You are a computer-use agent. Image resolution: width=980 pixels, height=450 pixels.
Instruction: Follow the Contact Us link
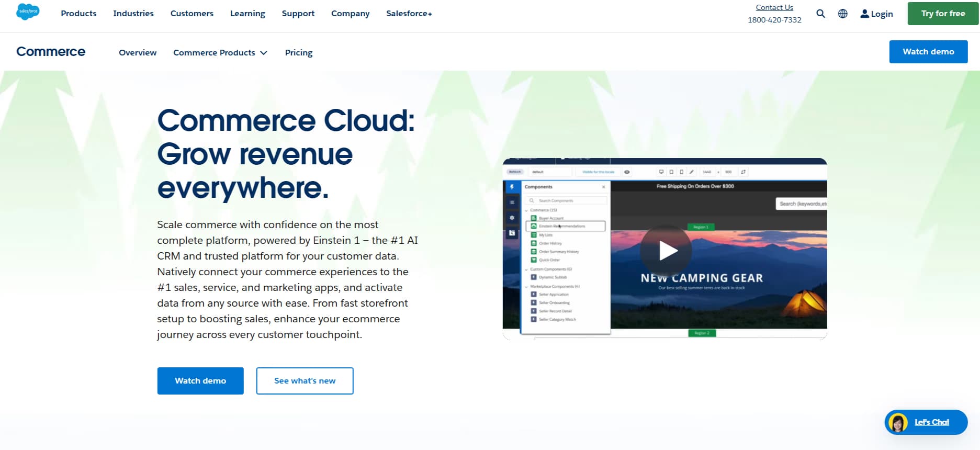coord(774,7)
